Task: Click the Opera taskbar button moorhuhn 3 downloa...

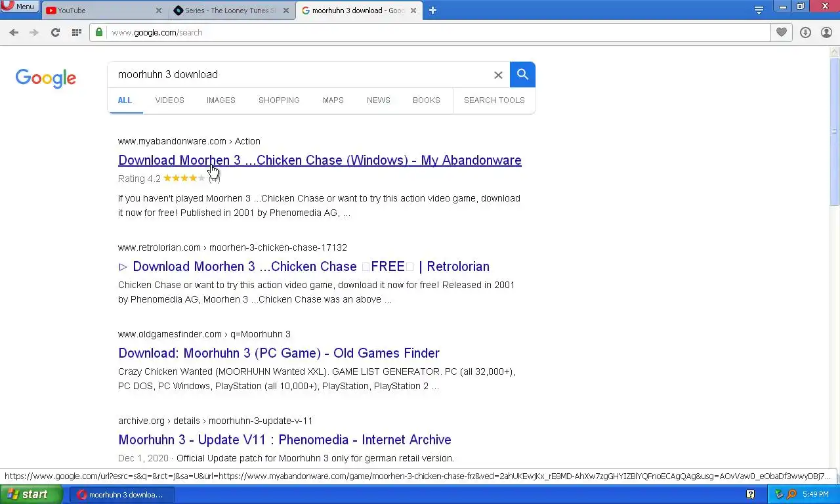Action: (x=121, y=495)
